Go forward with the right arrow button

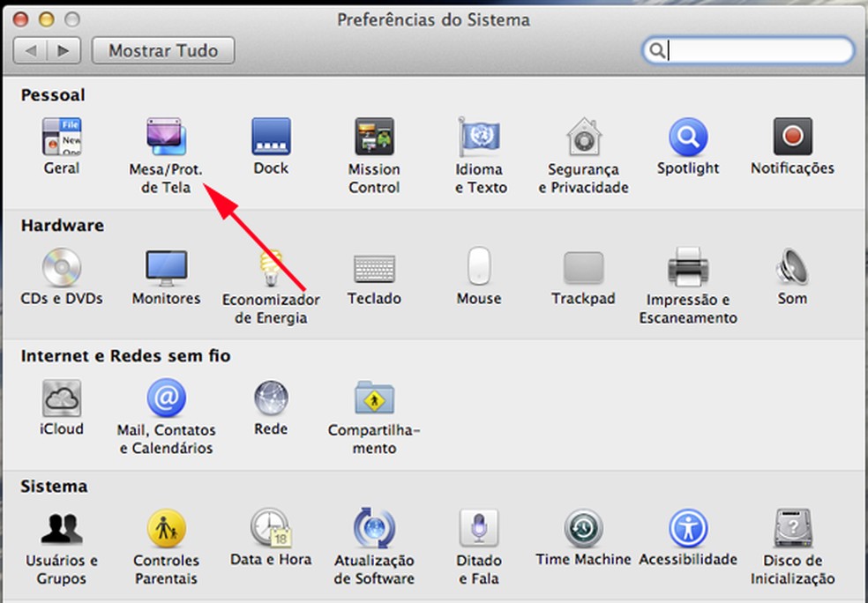click(x=64, y=51)
